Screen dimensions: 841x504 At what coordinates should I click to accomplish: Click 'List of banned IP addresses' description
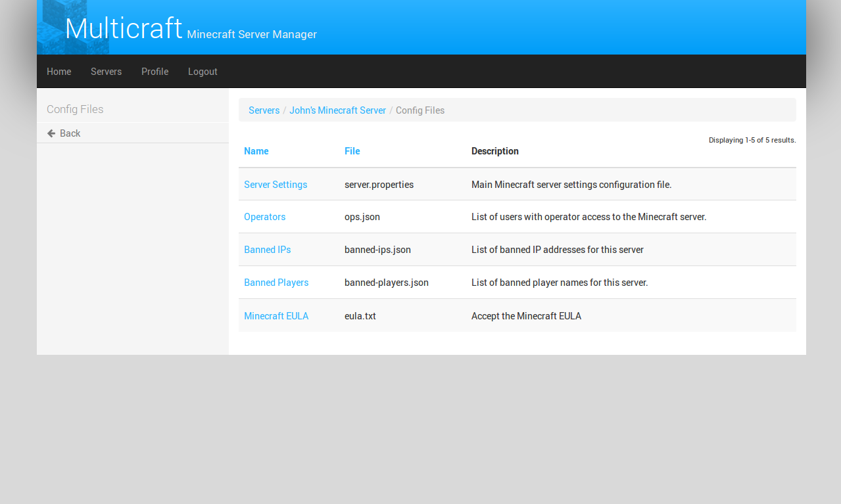[558, 250]
